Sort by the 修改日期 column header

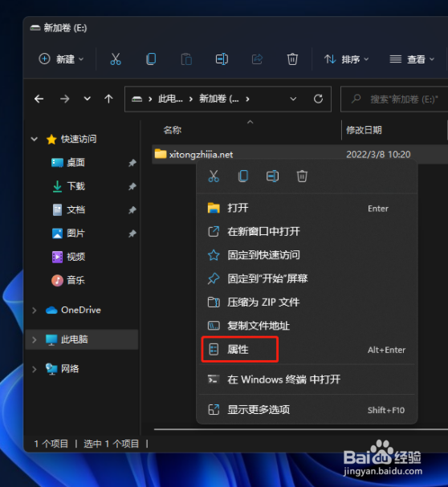click(364, 130)
